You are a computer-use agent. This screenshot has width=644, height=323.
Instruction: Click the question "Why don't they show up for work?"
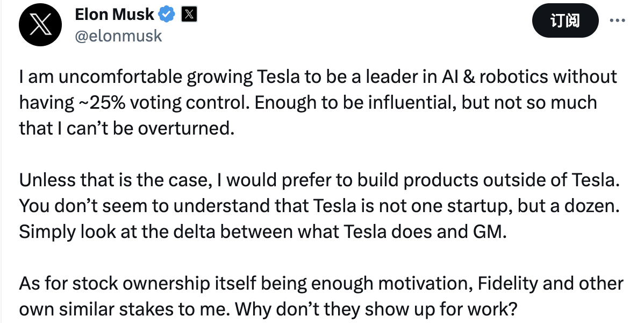(375, 310)
